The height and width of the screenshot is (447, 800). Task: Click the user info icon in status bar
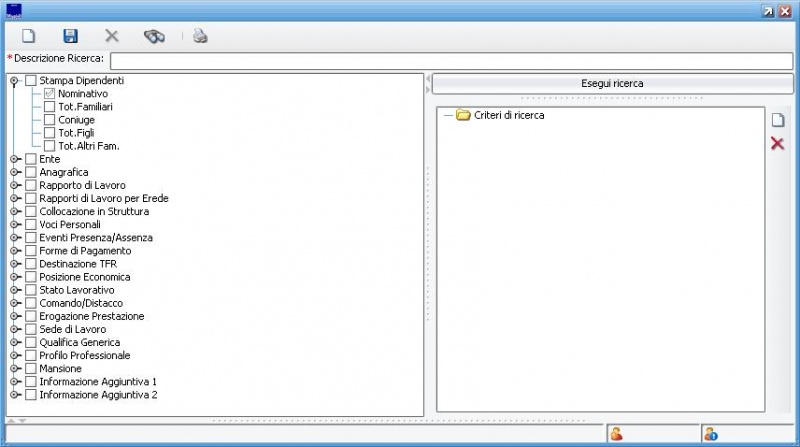pos(711,434)
